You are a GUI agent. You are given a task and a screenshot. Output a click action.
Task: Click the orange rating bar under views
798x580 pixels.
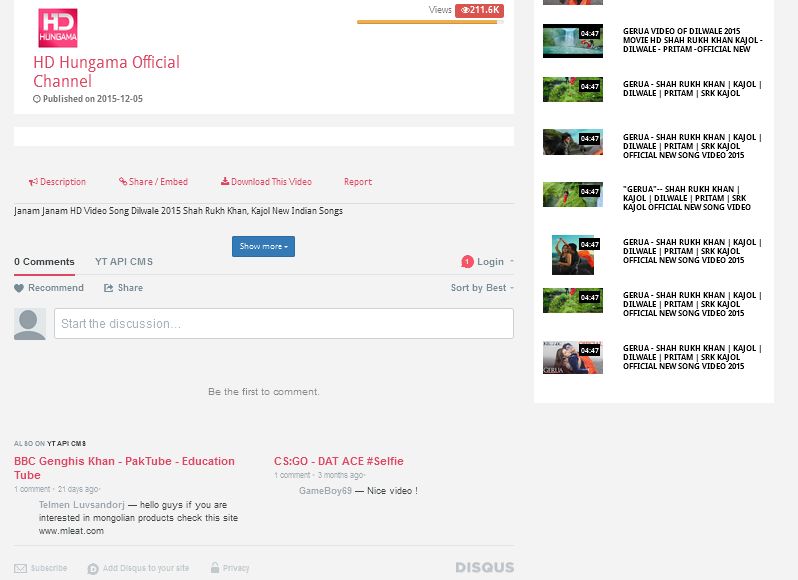pos(426,22)
